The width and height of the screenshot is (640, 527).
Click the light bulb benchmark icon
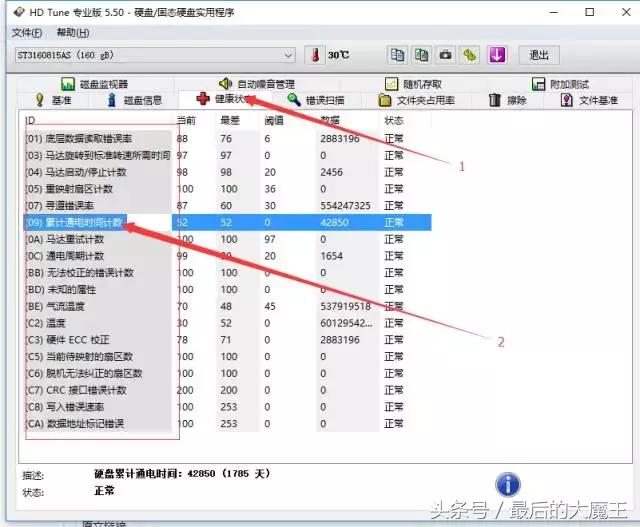coord(40,100)
